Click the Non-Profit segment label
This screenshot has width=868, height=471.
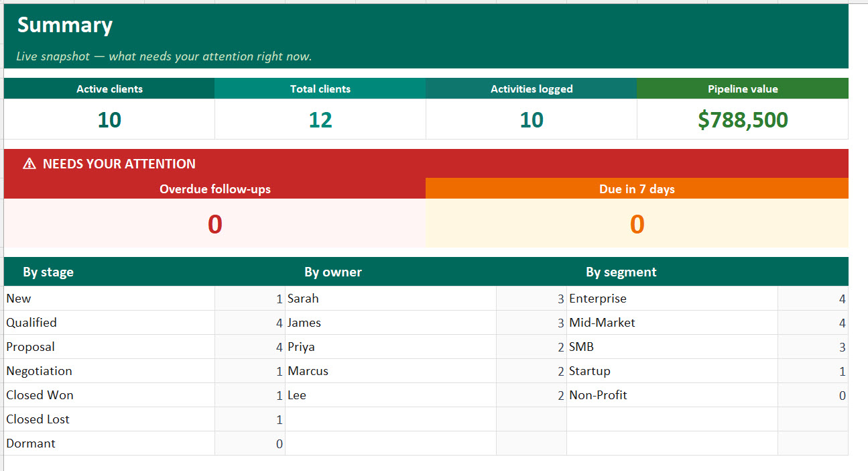[x=598, y=395]
